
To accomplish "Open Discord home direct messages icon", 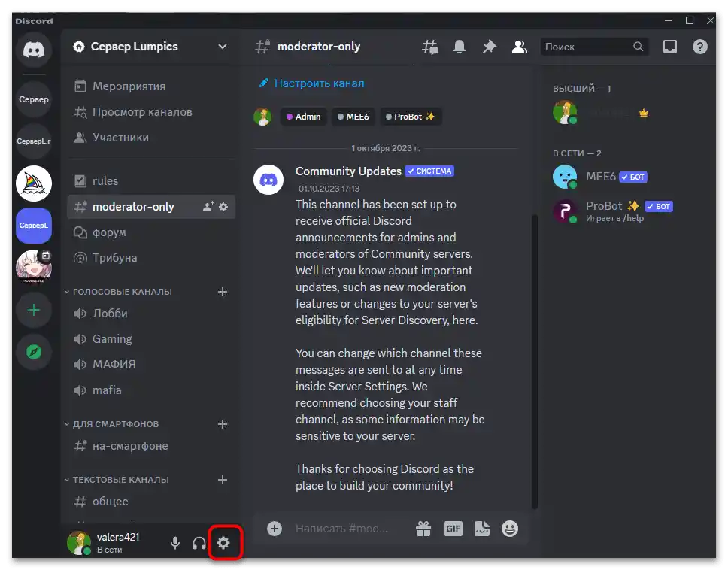I will tap(33, 50).
